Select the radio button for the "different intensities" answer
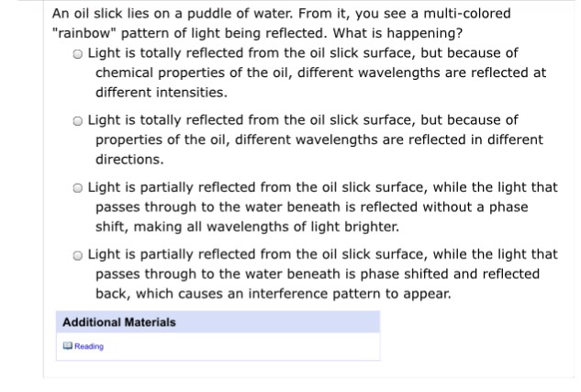 point(77,54)
